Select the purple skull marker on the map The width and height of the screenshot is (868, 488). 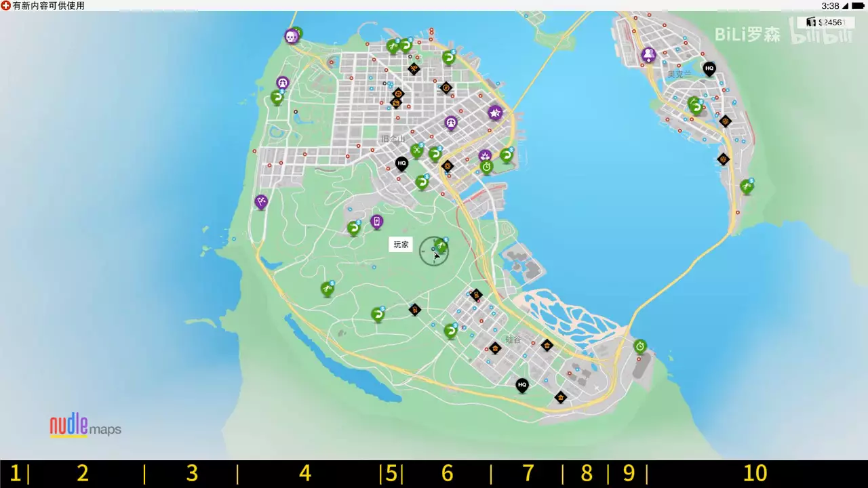pos(292,37)
